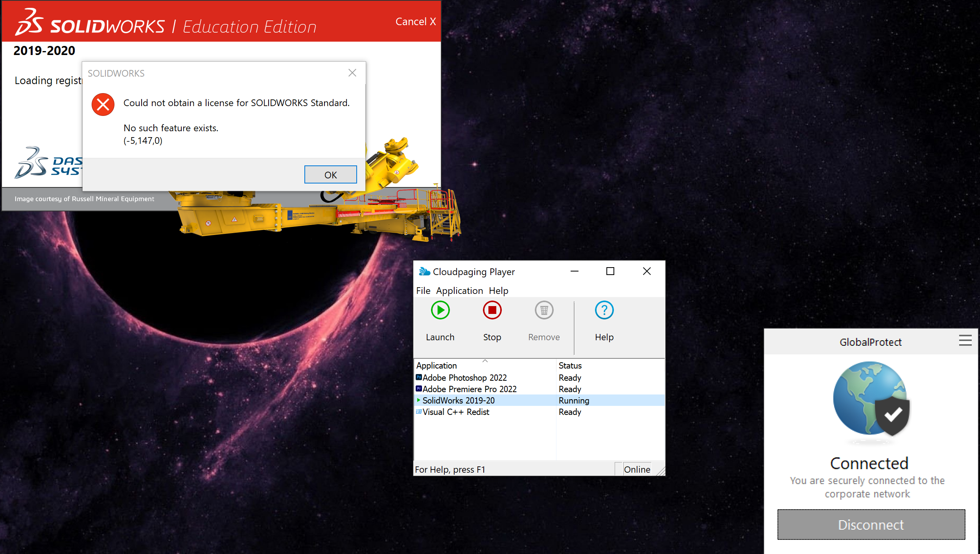
Task: Select Visual C++ Redist row
Action: pos(539,412)
